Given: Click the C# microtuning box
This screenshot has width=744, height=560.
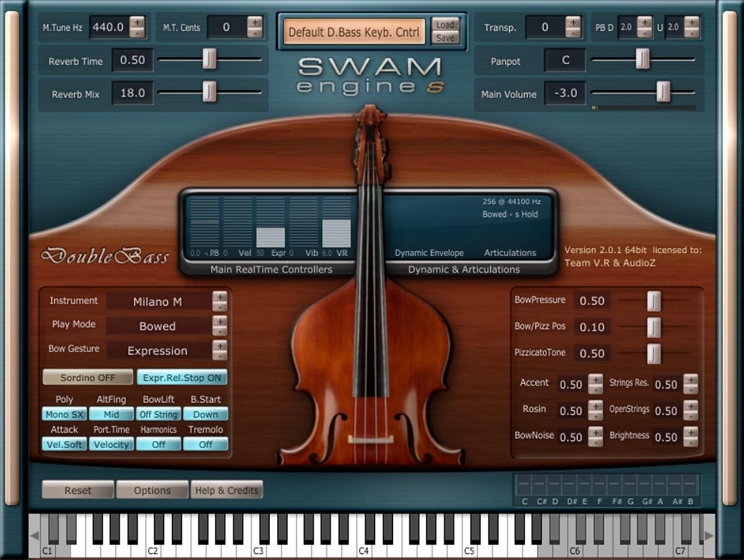Looking at the screenshot, I should (x=539, y=484).
